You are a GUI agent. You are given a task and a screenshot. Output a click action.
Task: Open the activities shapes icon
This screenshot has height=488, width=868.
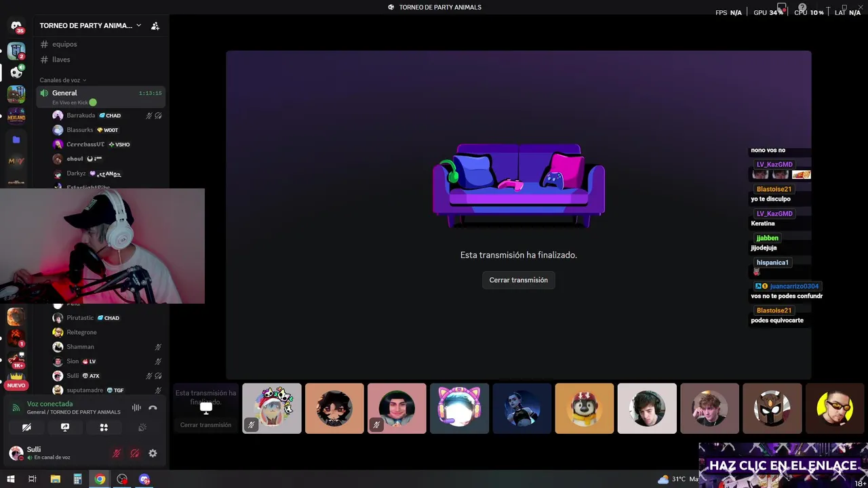tap(104, 428)
